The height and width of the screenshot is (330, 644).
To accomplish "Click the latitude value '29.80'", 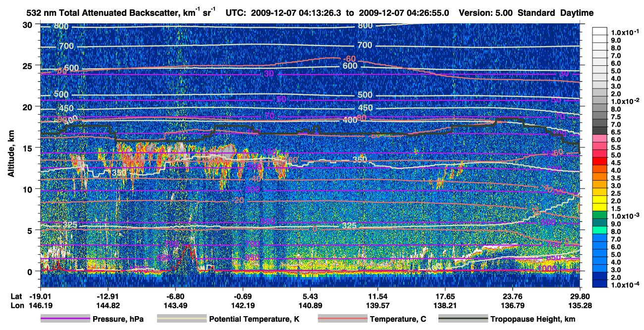I will click(580, 296).
